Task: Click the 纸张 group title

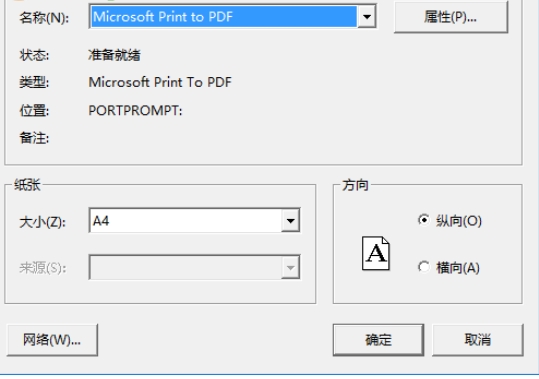Action: 27,185
